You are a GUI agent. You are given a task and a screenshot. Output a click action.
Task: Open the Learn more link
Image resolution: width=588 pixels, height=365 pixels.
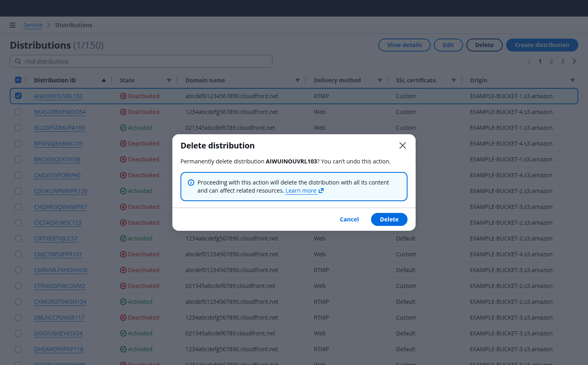click(x=301, y=191)
